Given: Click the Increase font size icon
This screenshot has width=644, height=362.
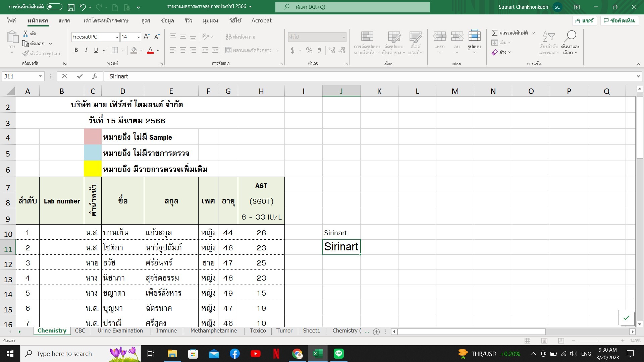Looking at the screenshot, I should (147, 37).
